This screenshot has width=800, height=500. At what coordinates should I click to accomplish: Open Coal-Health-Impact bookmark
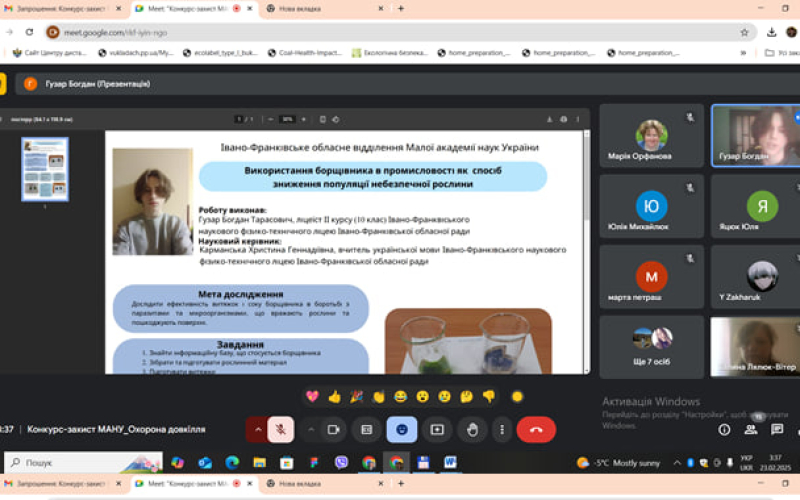click(x=305, y=53)
